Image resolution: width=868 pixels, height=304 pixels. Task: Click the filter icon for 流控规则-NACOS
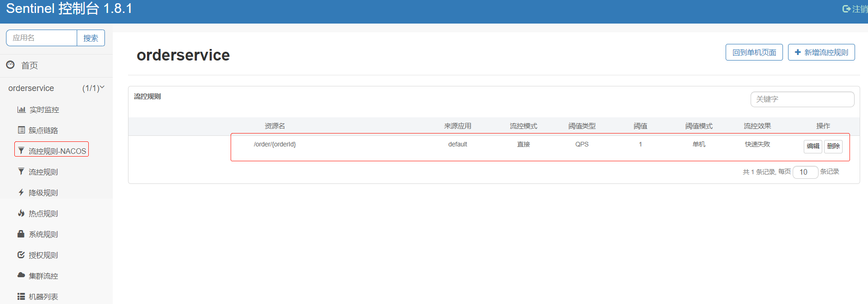21,151
